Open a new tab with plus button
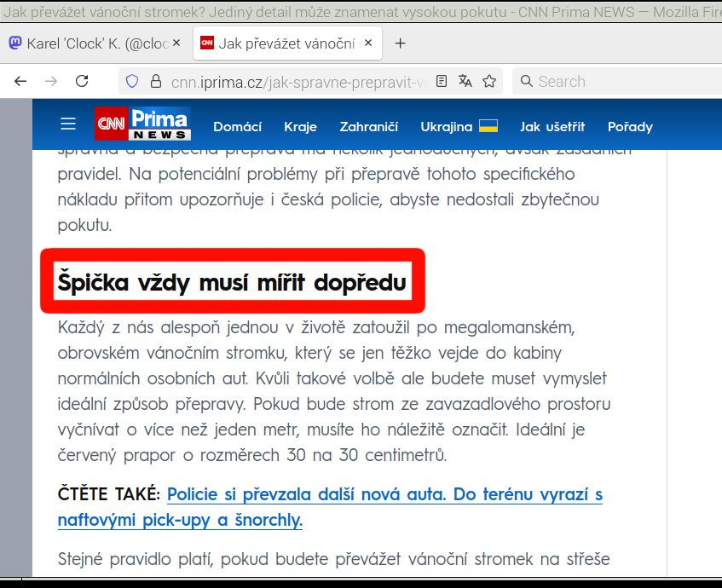 [x=401, y=43]
